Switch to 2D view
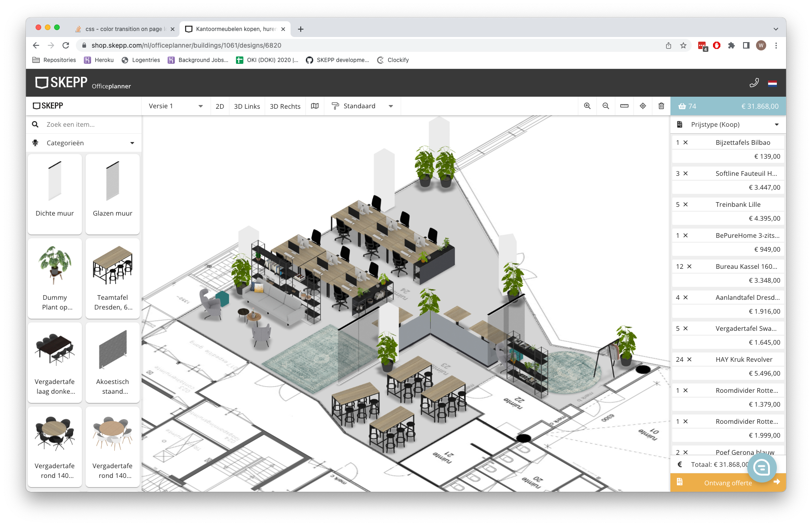812x526 pixels. (220, 106)
